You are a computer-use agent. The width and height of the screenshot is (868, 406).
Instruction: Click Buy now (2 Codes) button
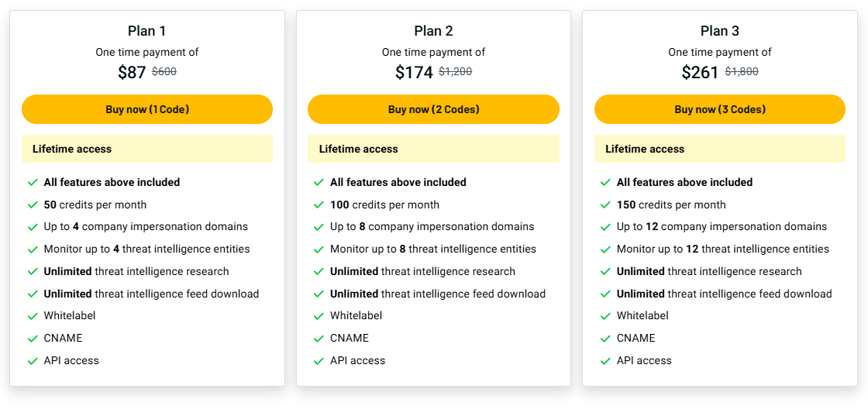(433, 109)
